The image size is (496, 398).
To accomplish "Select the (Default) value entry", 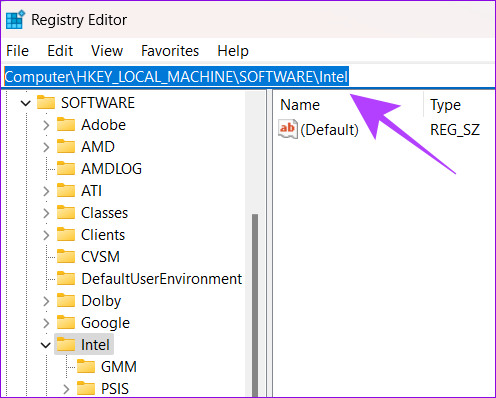I will pyautogui.click(x=329, y=130).
